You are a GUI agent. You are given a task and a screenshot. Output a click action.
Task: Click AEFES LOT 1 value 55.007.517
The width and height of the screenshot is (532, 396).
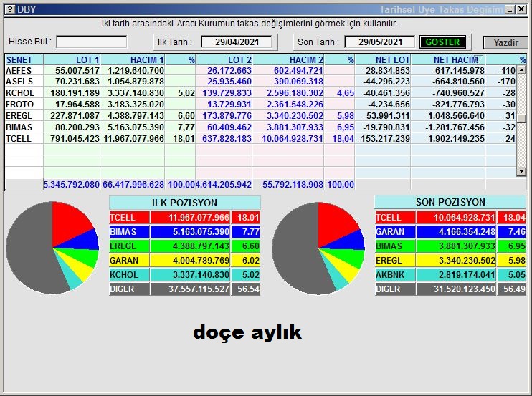pyautogui.click(x=77, y=70)
